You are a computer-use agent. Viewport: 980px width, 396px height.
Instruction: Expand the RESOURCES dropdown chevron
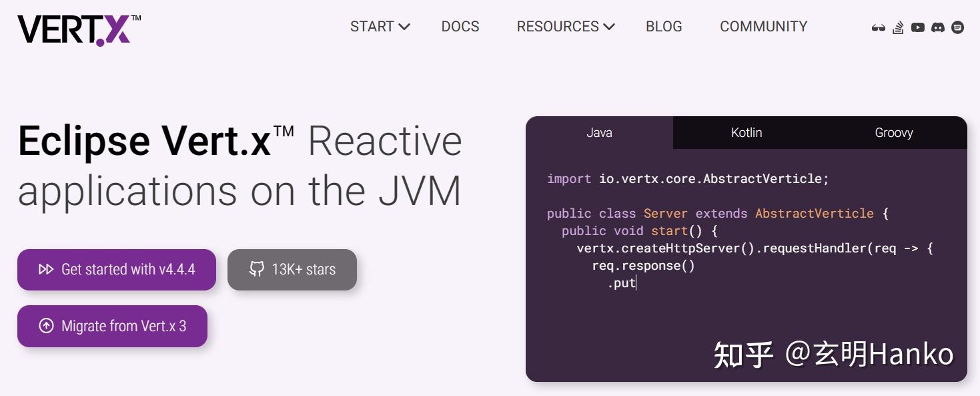point(609,27)
